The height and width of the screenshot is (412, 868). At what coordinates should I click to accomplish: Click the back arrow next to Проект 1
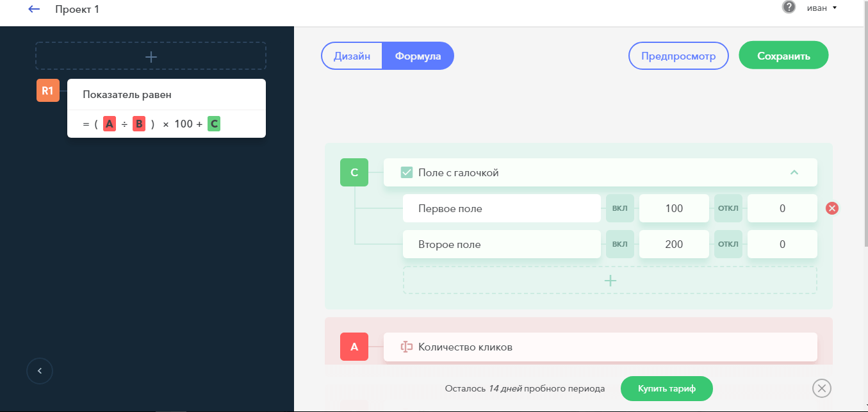click(35, 10)
